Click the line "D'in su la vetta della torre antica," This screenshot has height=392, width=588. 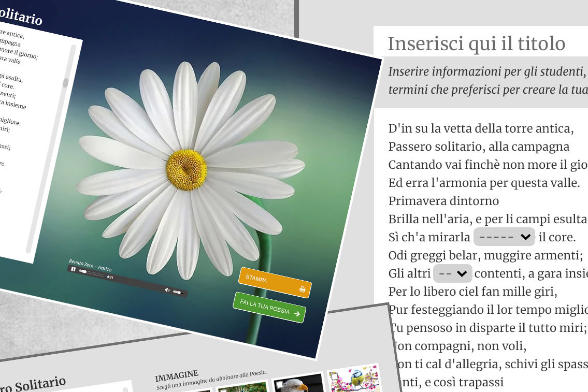pyautogui.click(x=481, y=128)
